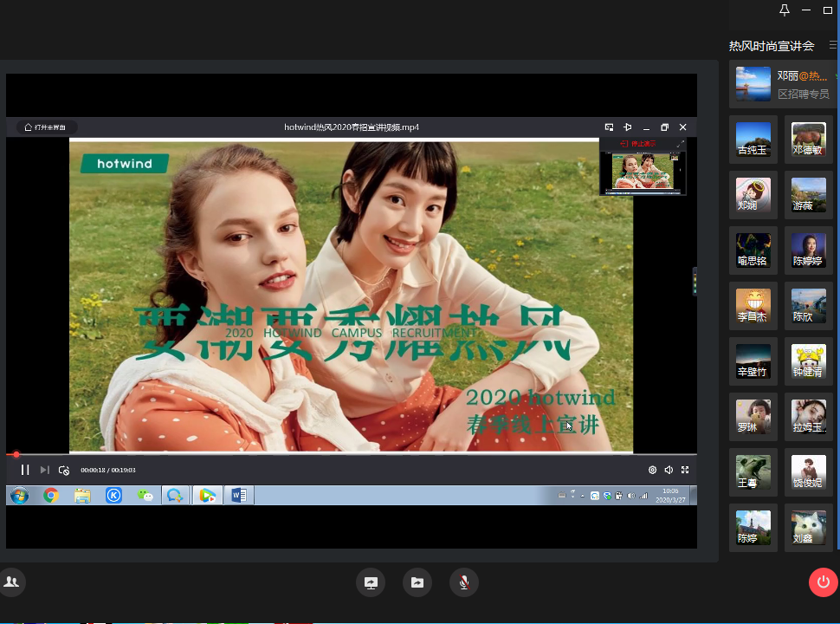Open the file share folder button
This screenshot has height=624, width=840.
click(417, 583)
